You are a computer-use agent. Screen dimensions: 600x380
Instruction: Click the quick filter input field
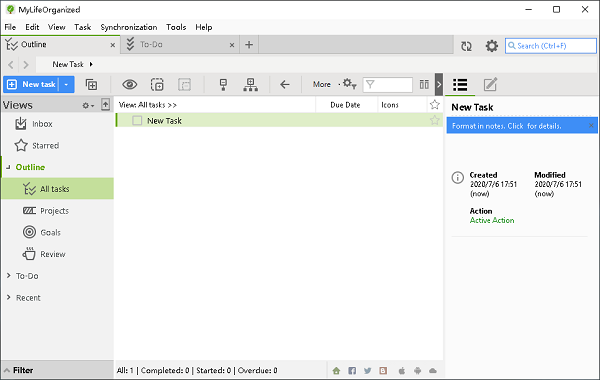point(388,85)
